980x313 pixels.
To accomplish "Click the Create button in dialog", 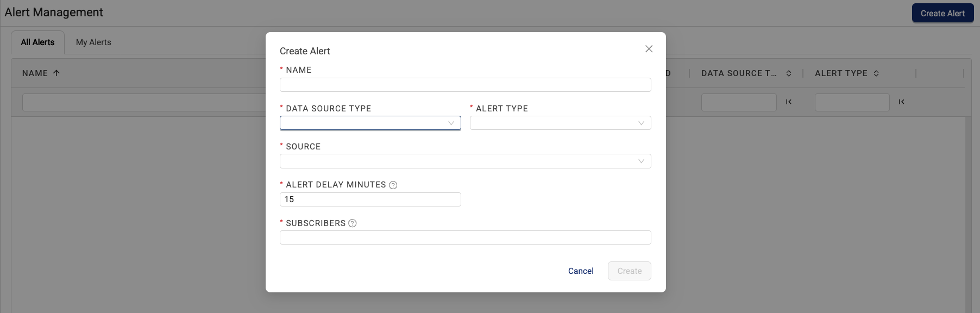I will click(x=629, y=271).
